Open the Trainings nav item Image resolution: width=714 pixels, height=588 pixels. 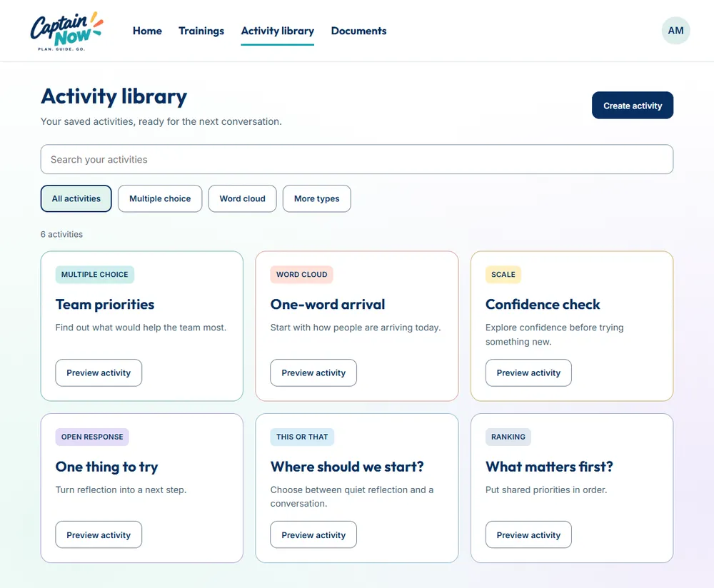click(201, 31)
